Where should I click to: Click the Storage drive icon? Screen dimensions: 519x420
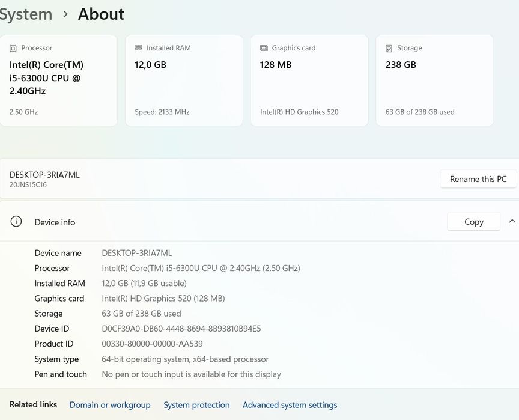click(389, 48)
